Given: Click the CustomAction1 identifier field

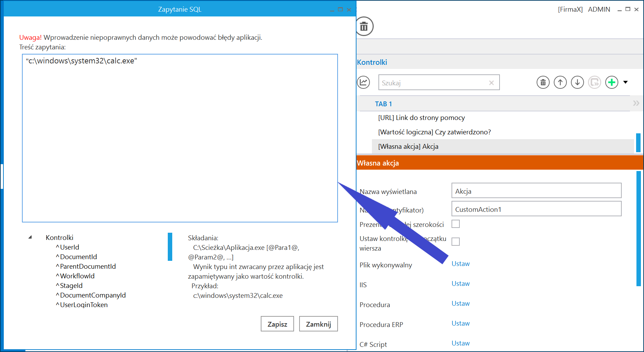Looking at the screenshot, I should pos(536,209).
